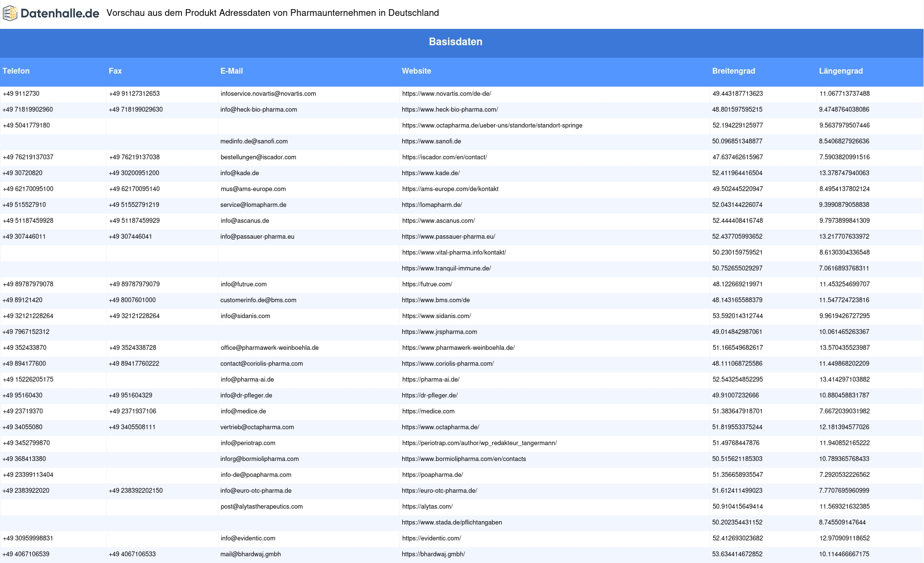
Task: Click the Längengrad column header
Action: [x=841, y=71]
